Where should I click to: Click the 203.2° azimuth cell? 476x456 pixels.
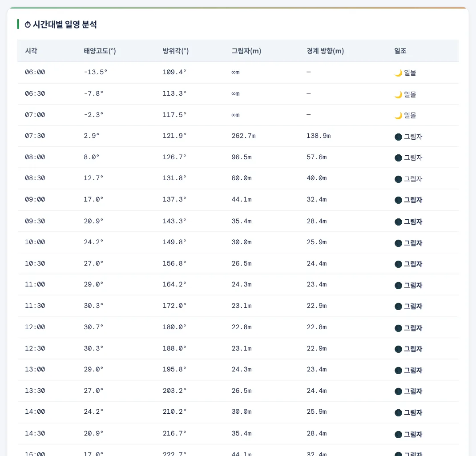pyautogui.click(x=174, y=391)
